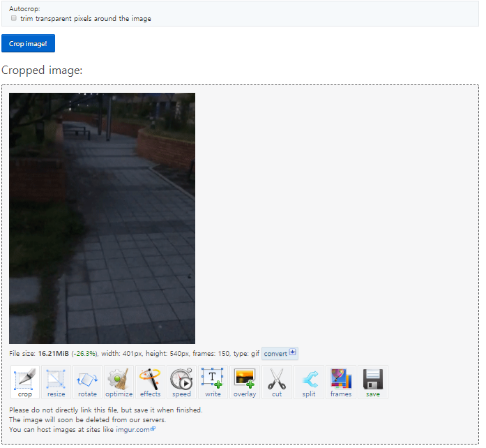Click 'The image will soon be deleted' notice
Screen dimensions: 486x448
(x=87, y=420)
